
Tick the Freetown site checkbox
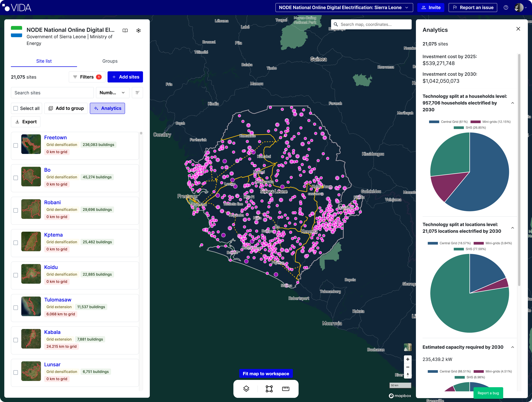[16, 145]
